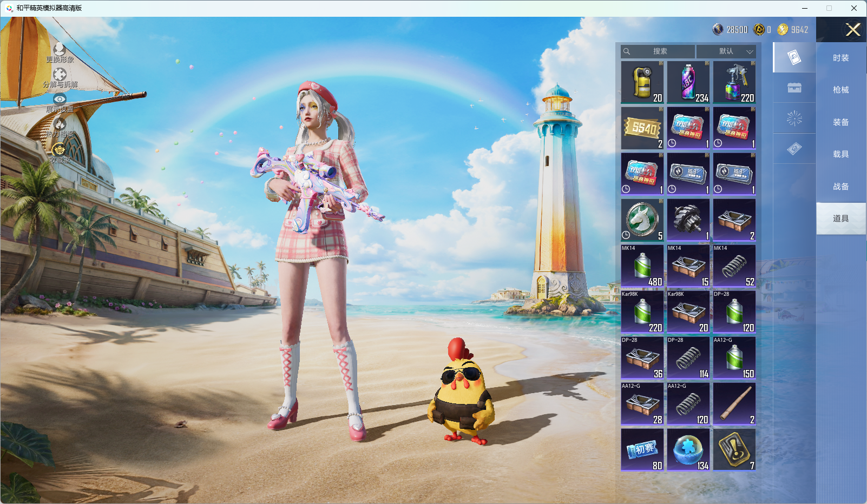The height and width of the screenshot is (504, 867).
Task: Click the 搜索 search field
Action: (658, 51)
